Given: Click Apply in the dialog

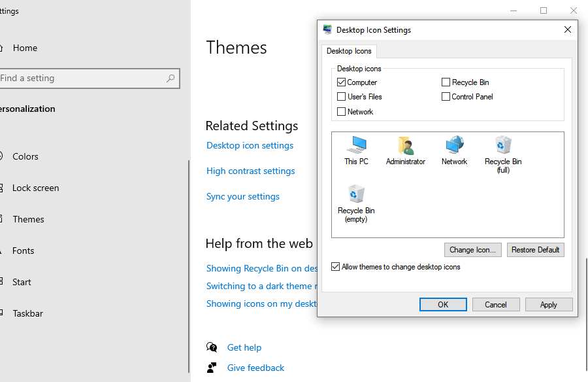Looking at the screenshot, I should coord(548,304).
